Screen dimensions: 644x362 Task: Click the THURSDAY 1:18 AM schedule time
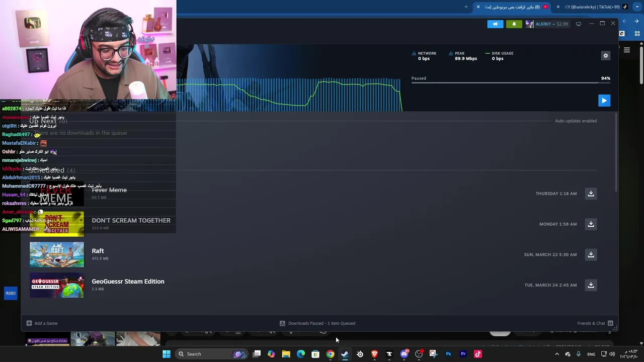[556, 194]
